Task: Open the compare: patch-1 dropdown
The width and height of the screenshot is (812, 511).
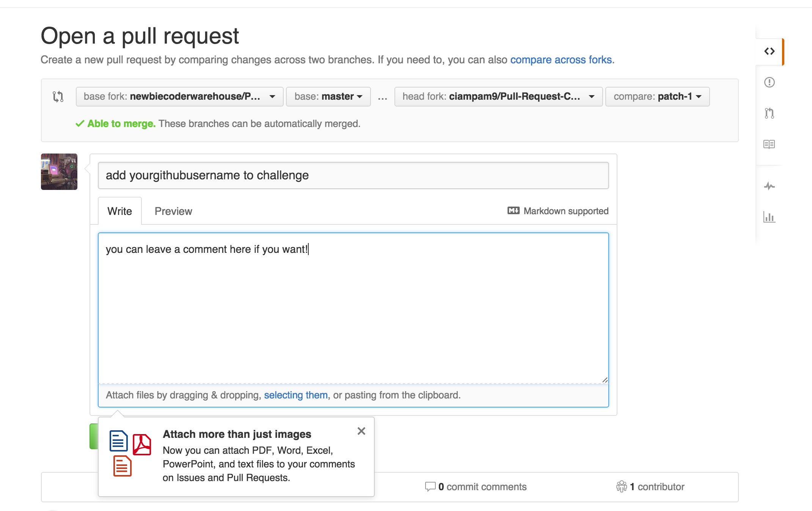Action: [x=657, y=97]
